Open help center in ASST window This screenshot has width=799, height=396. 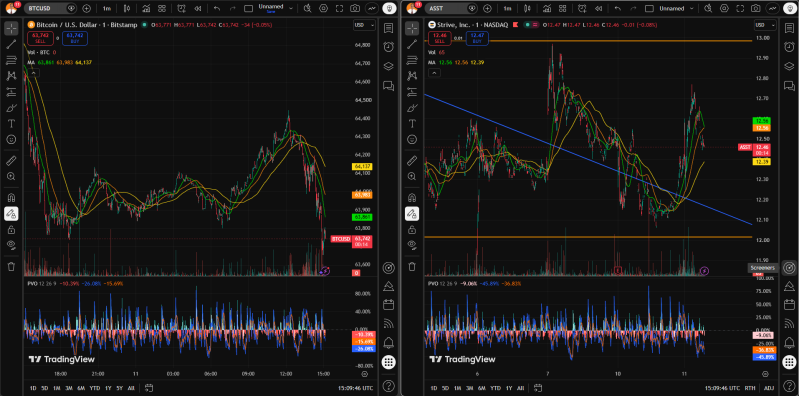pyautogui.click(x=789, y=385)
